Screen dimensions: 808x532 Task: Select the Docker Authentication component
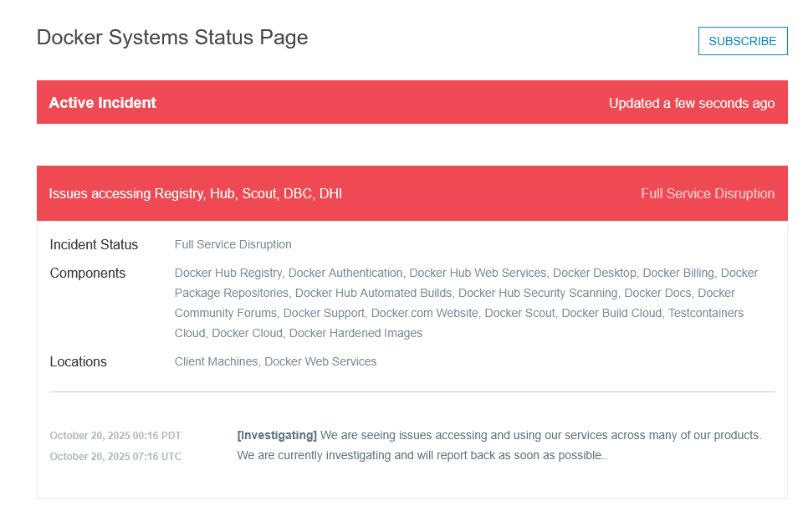point(344,273)
